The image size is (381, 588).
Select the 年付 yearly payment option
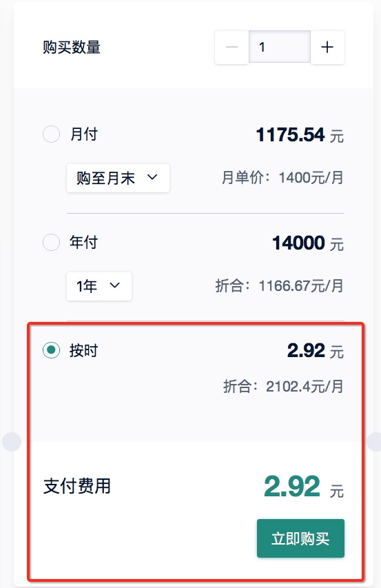pyautogui.click(x=51, y=242)
